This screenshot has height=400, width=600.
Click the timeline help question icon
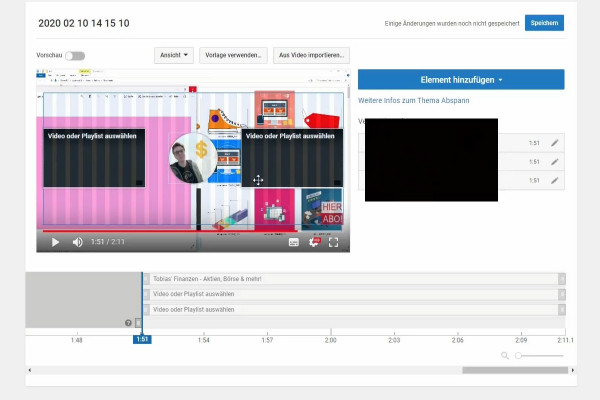(x=128, y=323)
